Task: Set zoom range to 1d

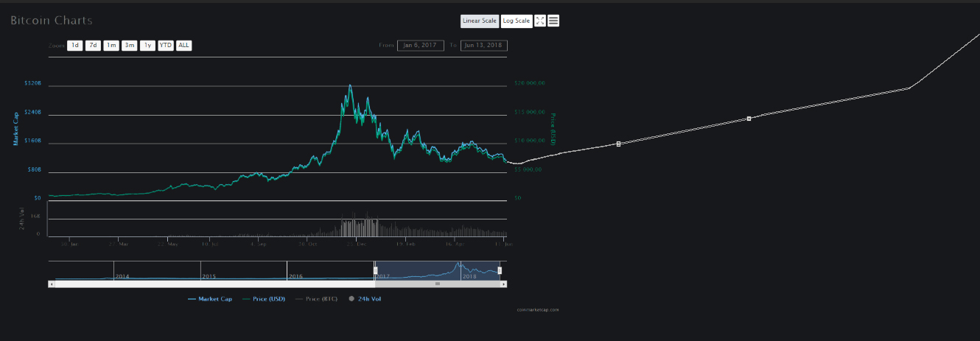Action: (x=74, y=46)
